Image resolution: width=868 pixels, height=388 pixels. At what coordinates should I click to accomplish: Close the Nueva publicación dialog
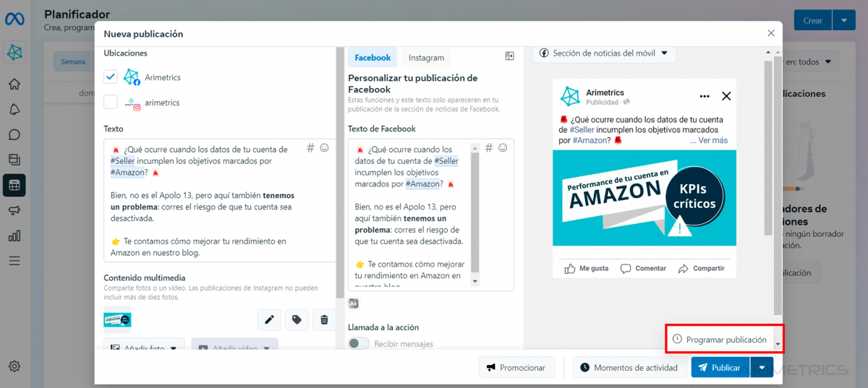coord(771,33)
